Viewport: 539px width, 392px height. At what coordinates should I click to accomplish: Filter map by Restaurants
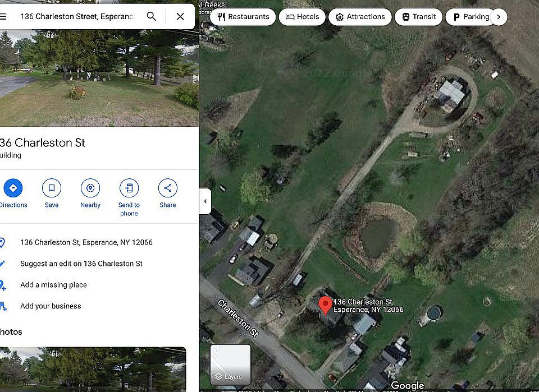point(243,17)
